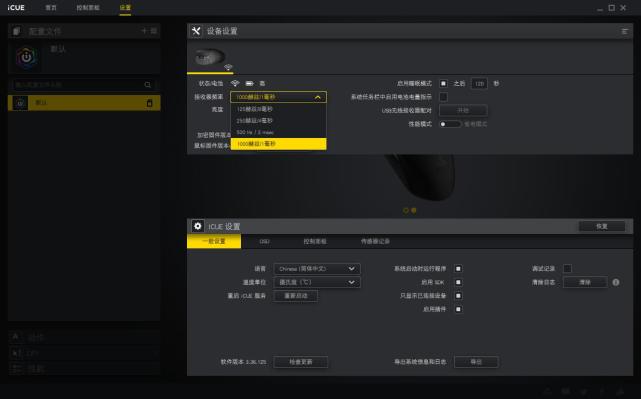Toggle run at system startup checkbox
641x399 pixels.
coord(458,269)
